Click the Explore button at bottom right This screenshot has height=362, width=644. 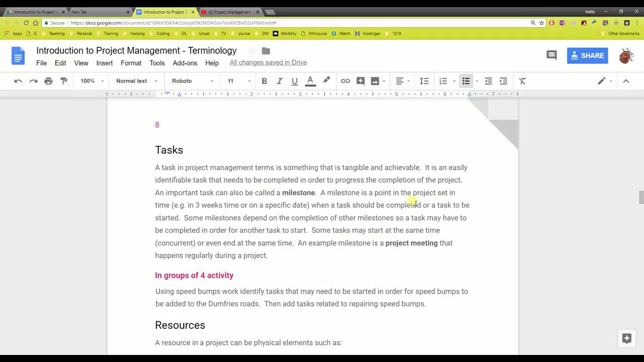[x=626, y=338]
